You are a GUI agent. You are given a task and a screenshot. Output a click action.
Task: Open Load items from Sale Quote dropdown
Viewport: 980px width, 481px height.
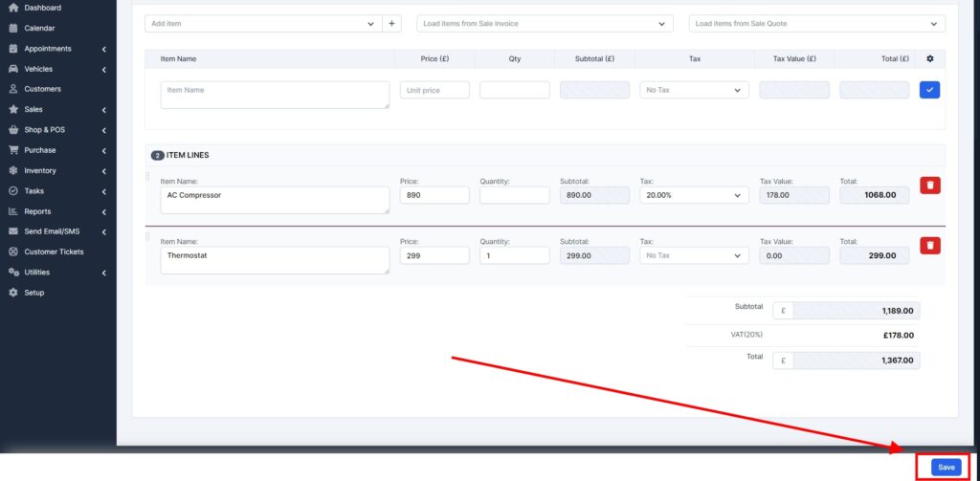[816, 24]
